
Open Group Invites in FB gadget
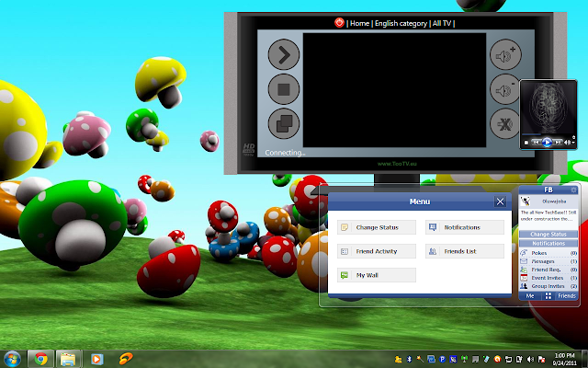[548, 286]
